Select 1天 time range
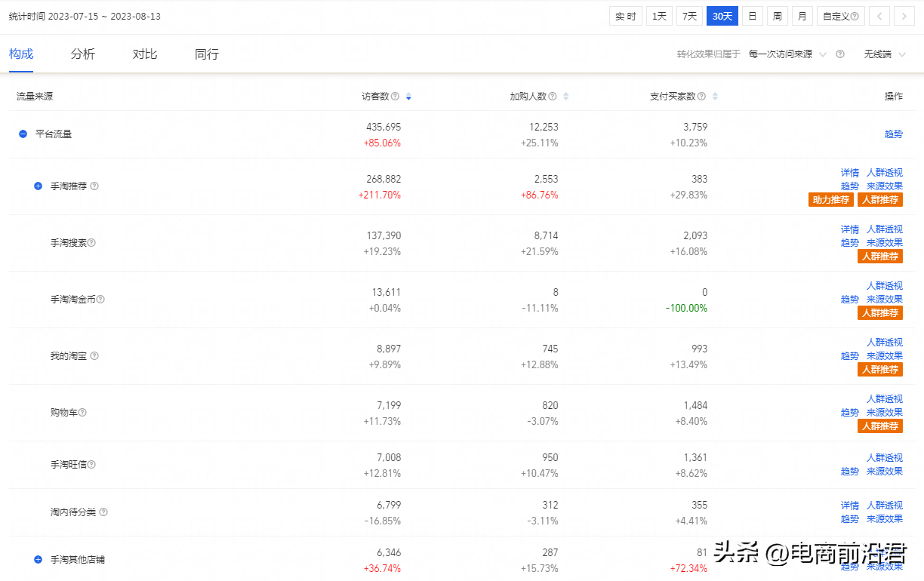This screenshot has height=581, width=924. pos(659,16)
